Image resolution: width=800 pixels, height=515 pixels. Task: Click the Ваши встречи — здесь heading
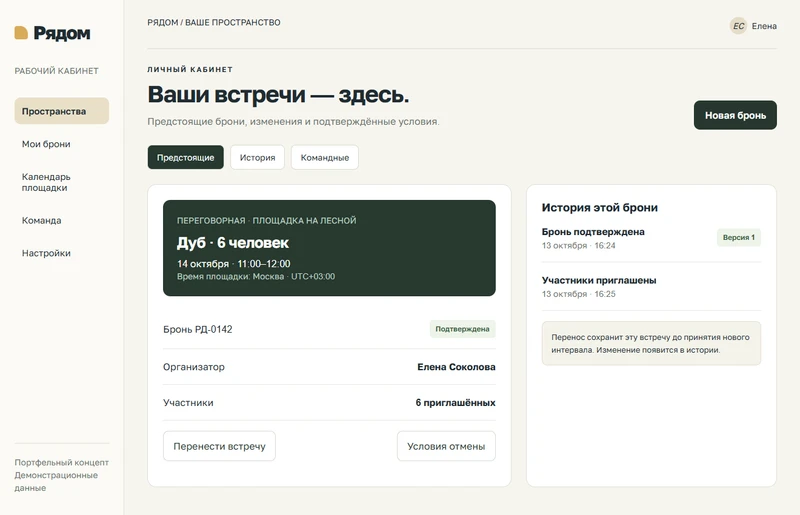click(278, 94)
